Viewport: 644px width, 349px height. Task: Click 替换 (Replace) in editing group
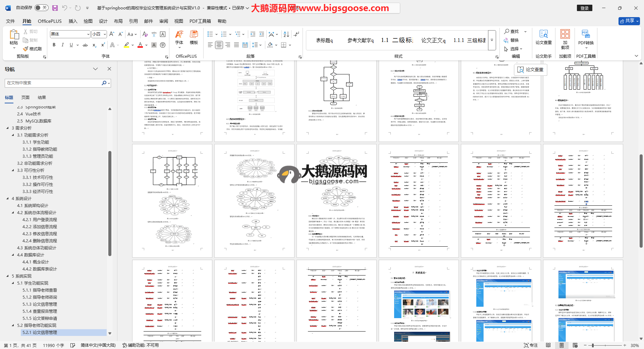click(x=512, y=40)
